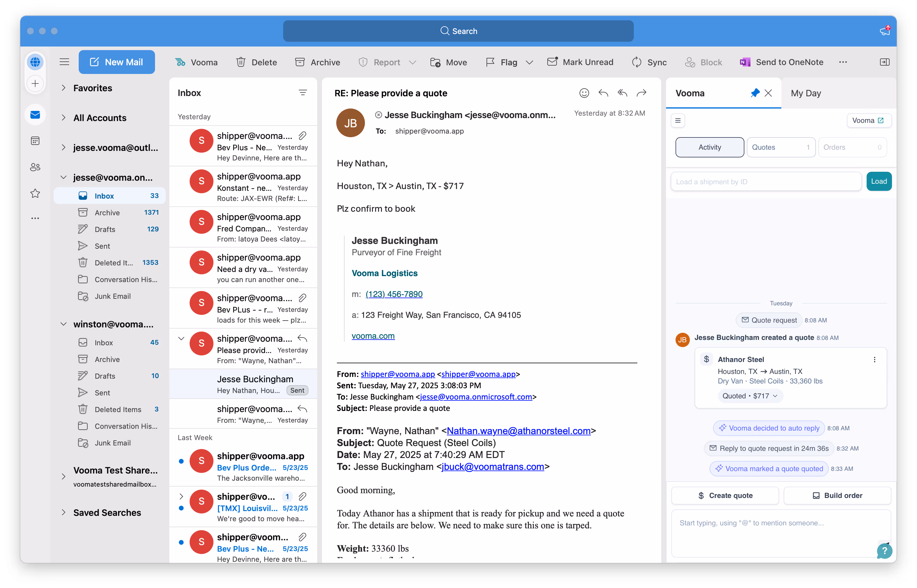Toggle the Vooma pane pin
Viewport: 917px width, 588px height.
755,93
